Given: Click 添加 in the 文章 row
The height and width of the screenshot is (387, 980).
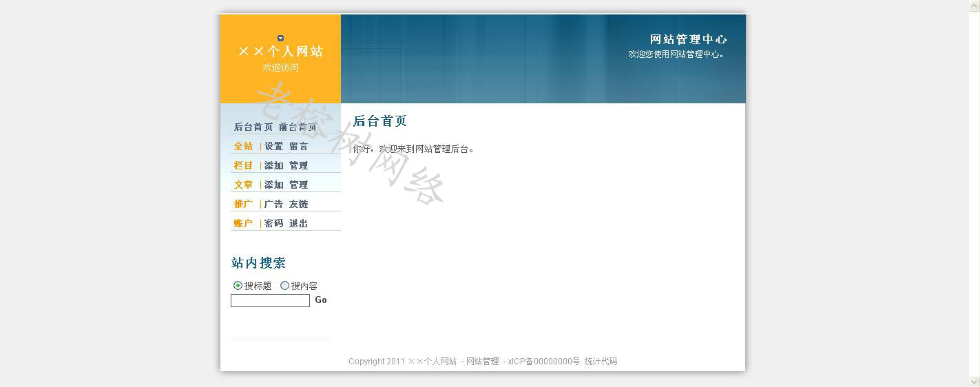Looking at the screenshot, I should click(x=274, y=185).
